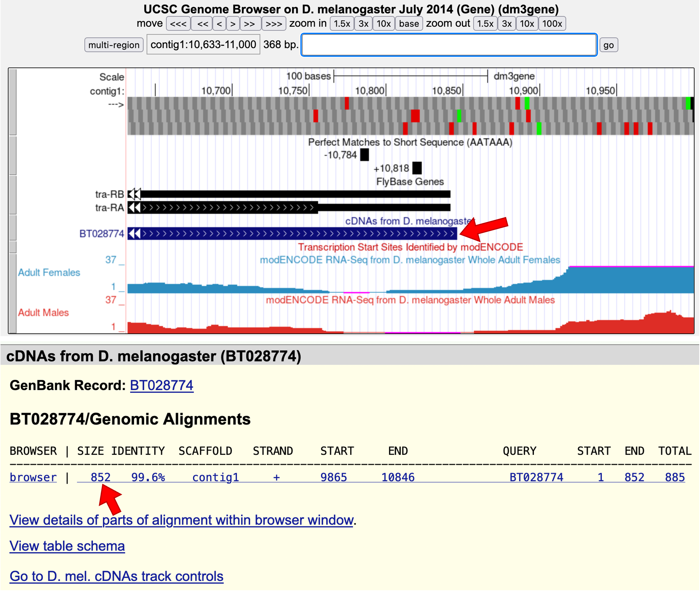Click the FlyBase Genes track title
The height and width of the screenshot is (591, 700).
coord(410,182)
